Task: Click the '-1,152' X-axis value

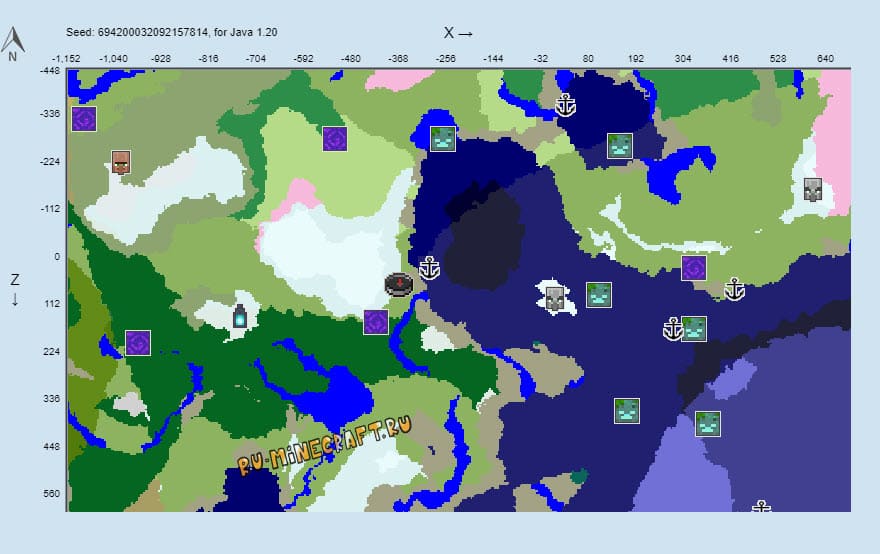Action: (66, 58)
